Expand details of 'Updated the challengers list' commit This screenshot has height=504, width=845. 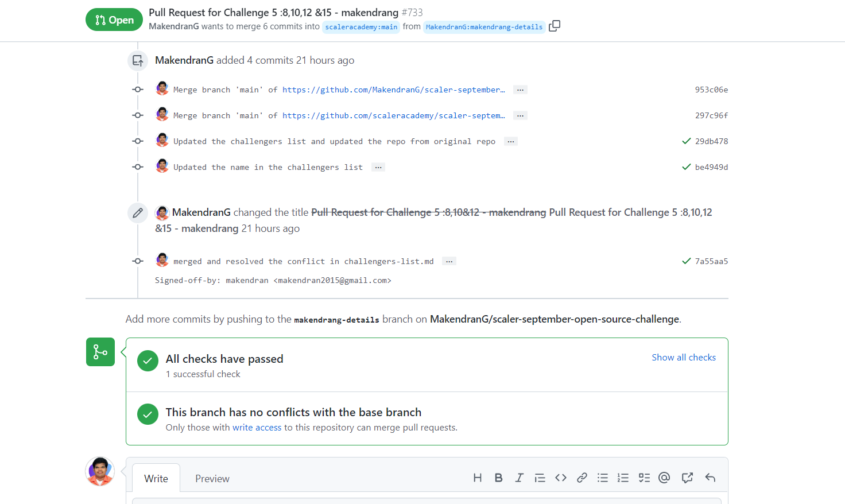511,141
